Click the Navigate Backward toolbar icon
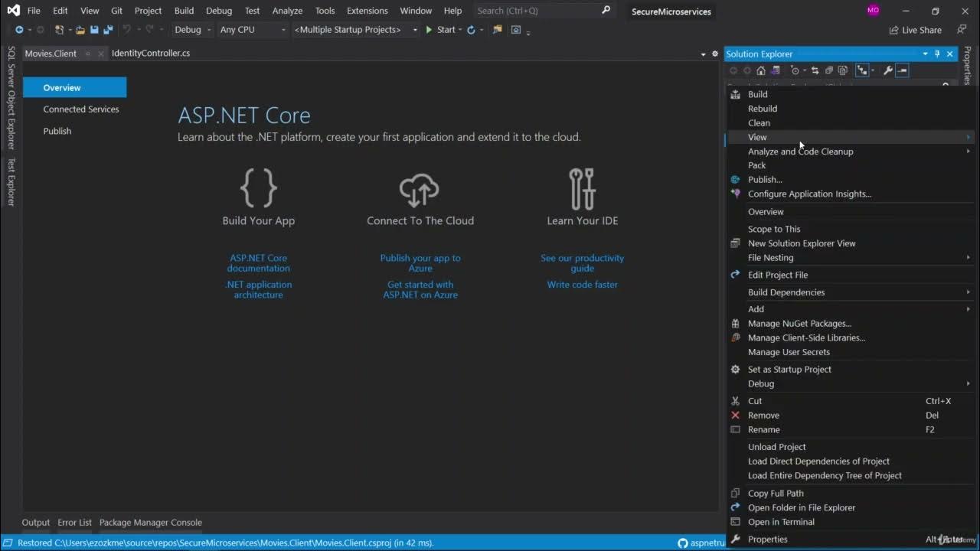Screen dimensions: 980x551 tap(19, 30)
